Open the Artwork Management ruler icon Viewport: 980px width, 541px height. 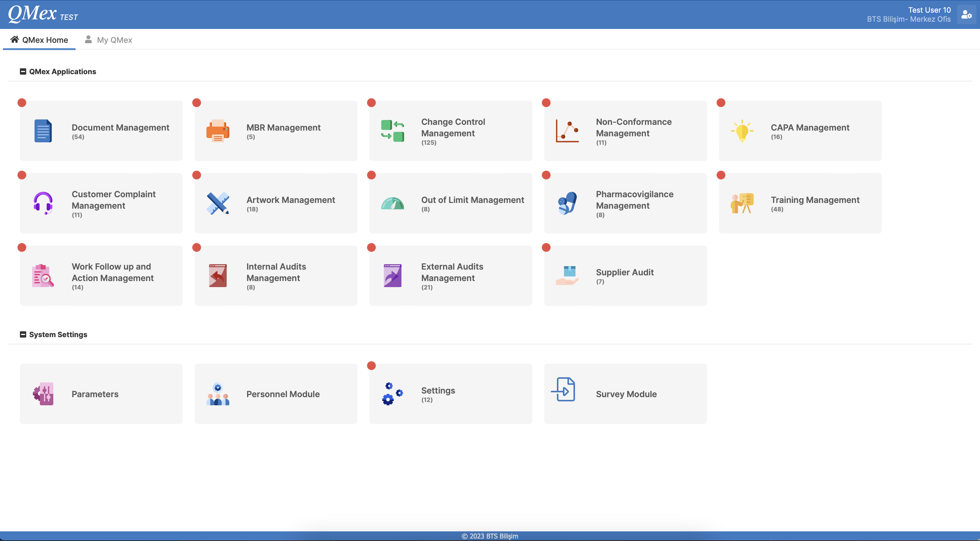point(218,203)
